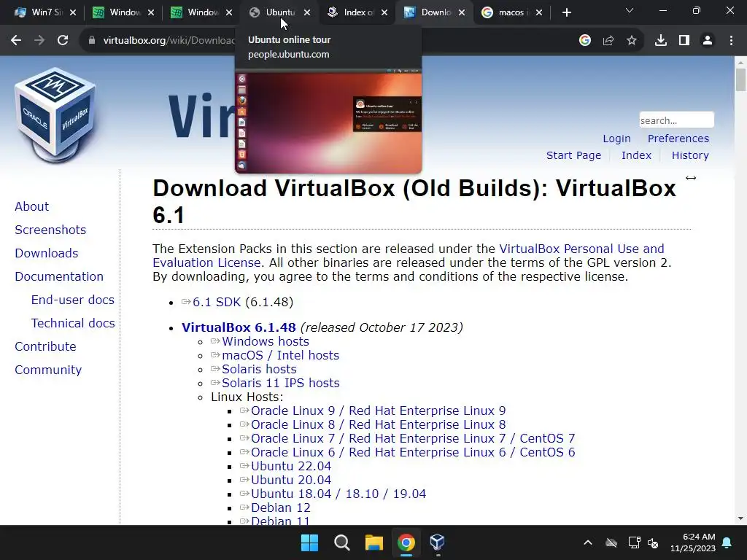Open VirtualBox Personal Use license link
This screenshot has width=747, height=560.
coord(581,249)
